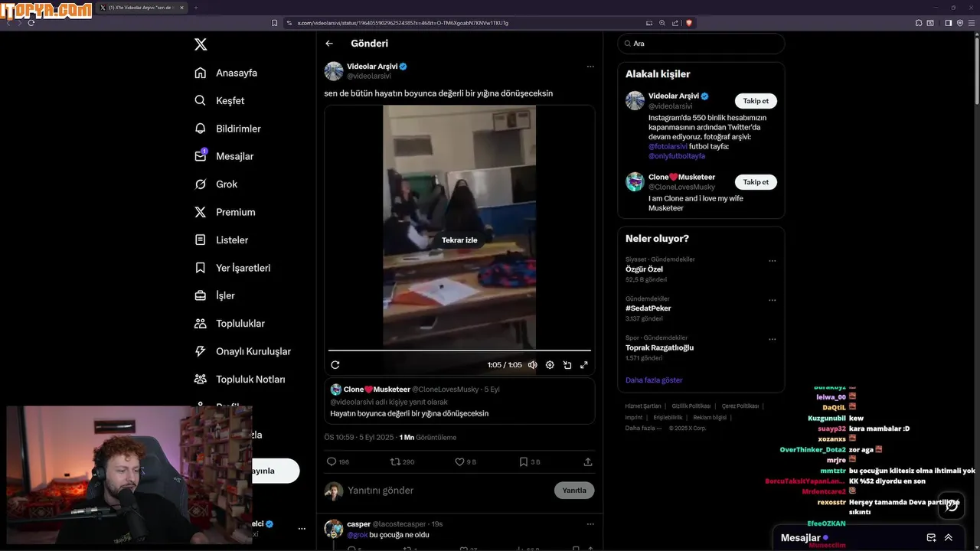Open Videolar Arşivi profile avatar on post
980x551 pixels.
334,71
